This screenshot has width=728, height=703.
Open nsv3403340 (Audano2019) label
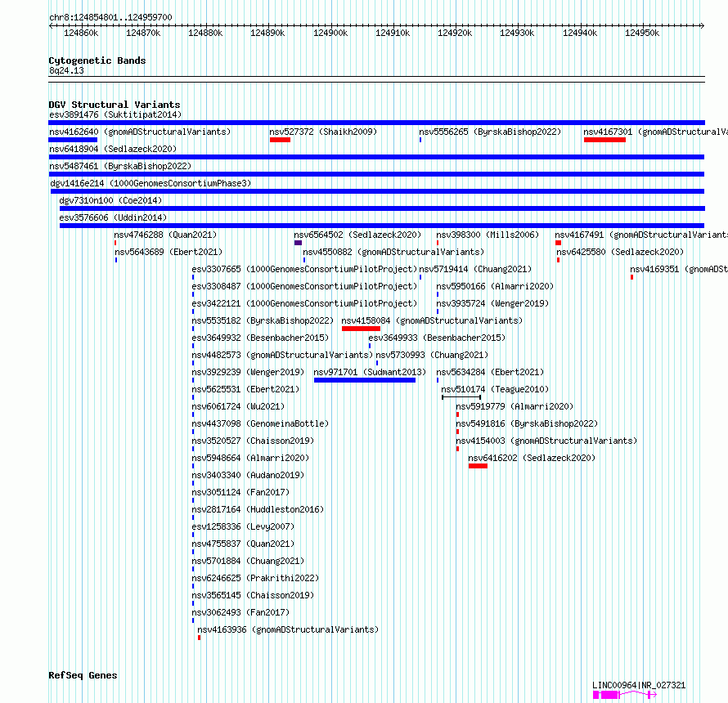(249, 475)
